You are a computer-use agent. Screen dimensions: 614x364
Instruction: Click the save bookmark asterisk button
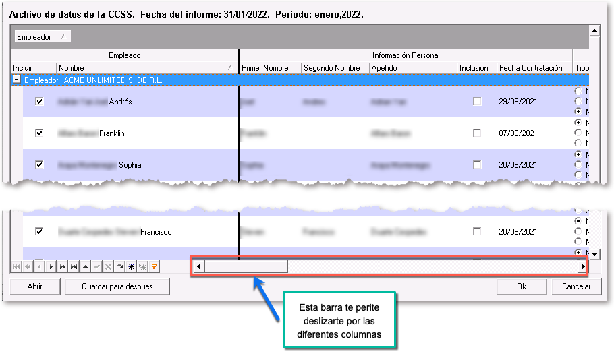point(131,267)
